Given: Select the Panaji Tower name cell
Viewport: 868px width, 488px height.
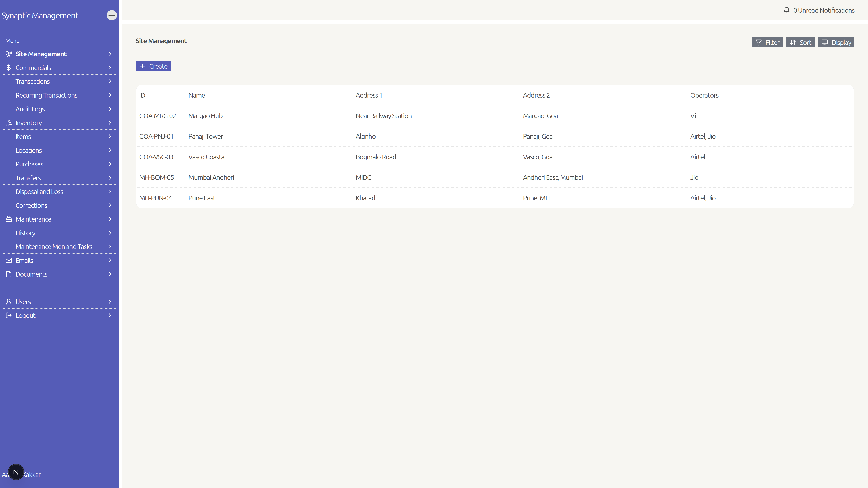Looking at the screenshot, I should pyautogui.click(x=206, y=136).
